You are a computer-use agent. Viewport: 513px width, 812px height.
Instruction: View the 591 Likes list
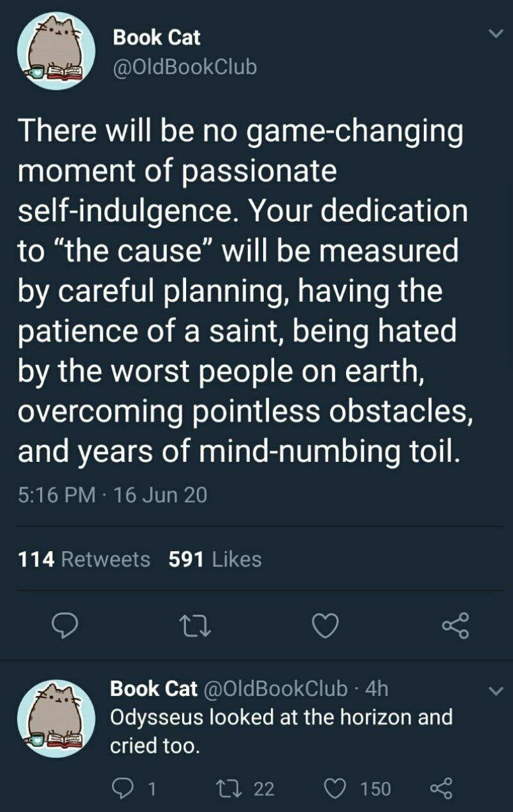[x=215, y=559]
